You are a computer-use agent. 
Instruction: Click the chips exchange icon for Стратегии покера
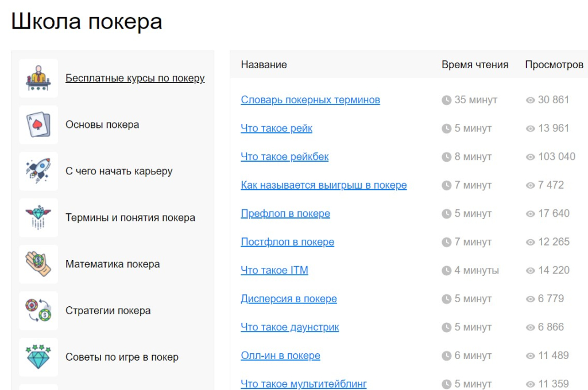tap(38, 310)
